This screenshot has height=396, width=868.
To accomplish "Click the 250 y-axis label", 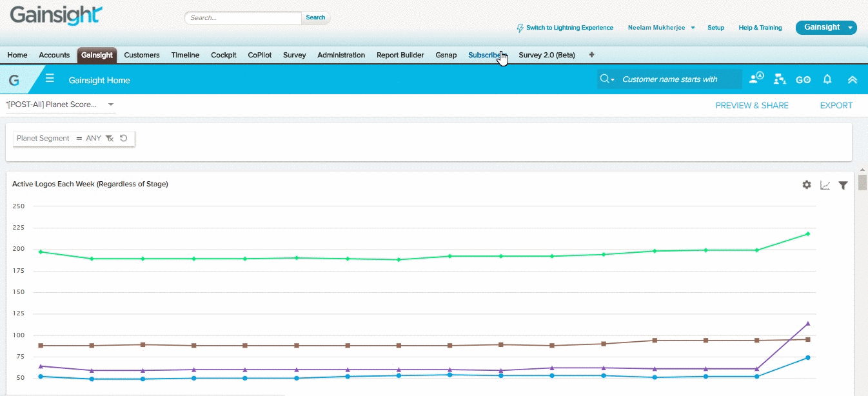I will [x=19, y=206].
